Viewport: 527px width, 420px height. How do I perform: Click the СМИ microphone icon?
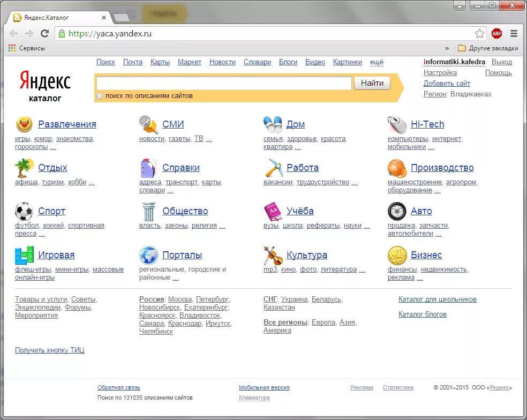point(148,124)
